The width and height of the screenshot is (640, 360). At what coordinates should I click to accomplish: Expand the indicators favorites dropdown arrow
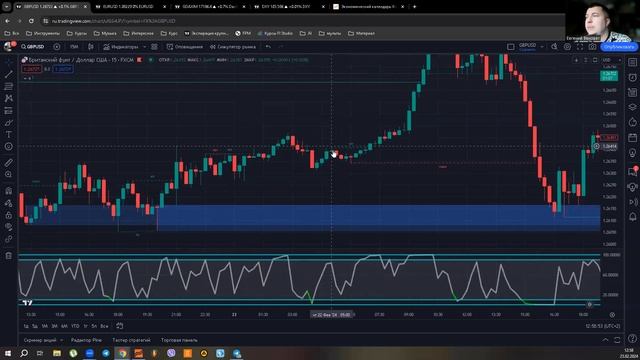pos(144,47)
